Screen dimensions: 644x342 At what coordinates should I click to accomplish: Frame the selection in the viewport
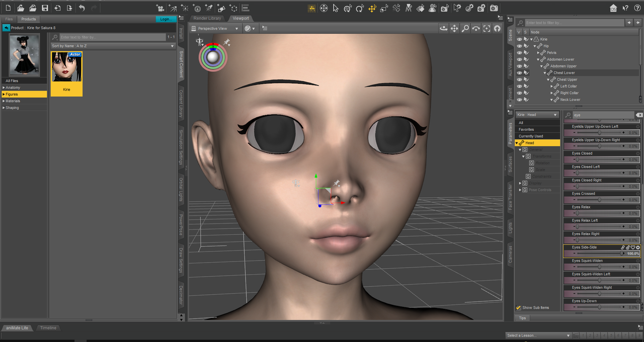487,29
